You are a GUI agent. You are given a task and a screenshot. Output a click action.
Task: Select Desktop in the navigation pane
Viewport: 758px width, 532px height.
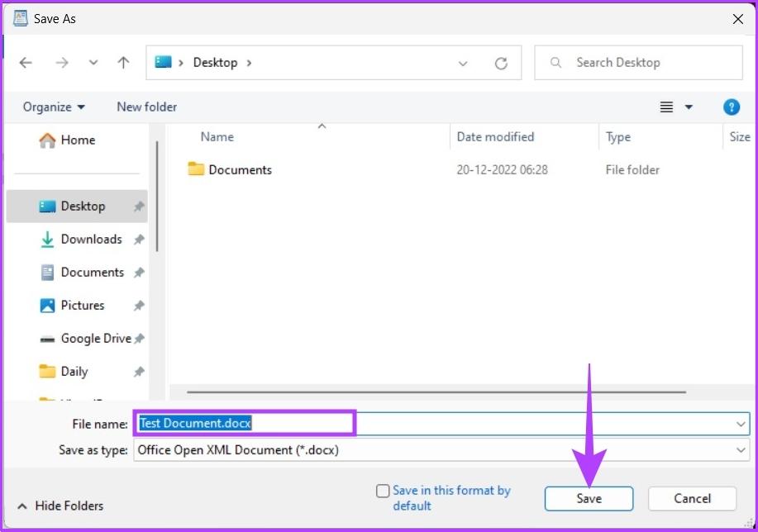77,207
